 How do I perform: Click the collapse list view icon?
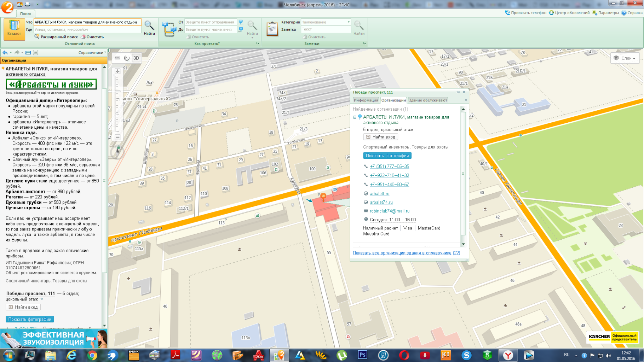coord(28,53)
